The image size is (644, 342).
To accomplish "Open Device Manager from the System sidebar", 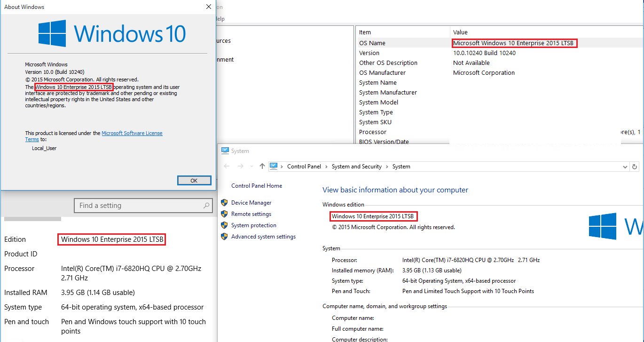I will 251,202.
